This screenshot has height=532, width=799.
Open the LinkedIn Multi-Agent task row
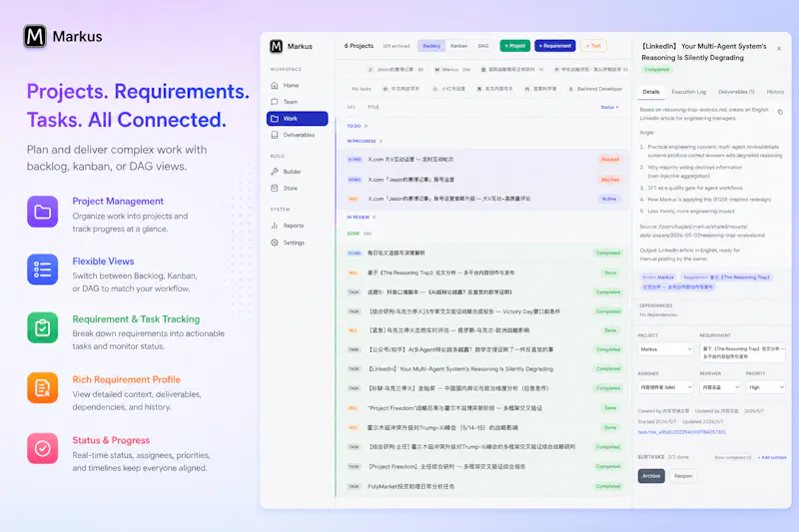(x=482, y=369)
